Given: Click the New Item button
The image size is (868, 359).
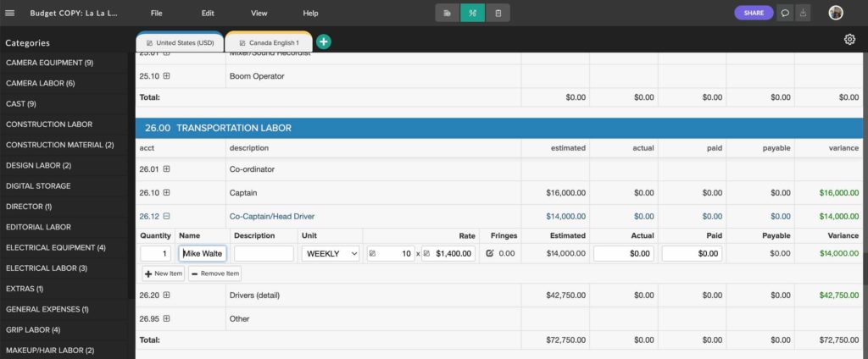Looking at the screenshot, I should (x=164, y=273).
